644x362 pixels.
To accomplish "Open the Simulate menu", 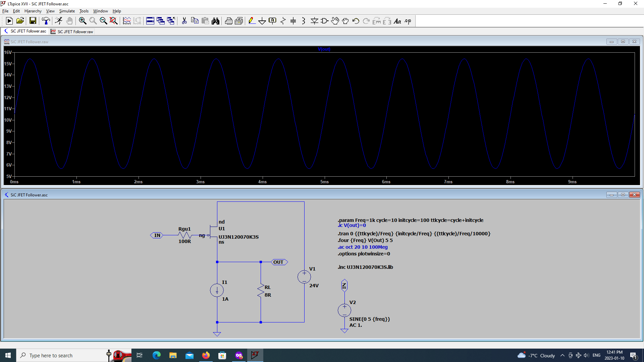I will point(67,11).
